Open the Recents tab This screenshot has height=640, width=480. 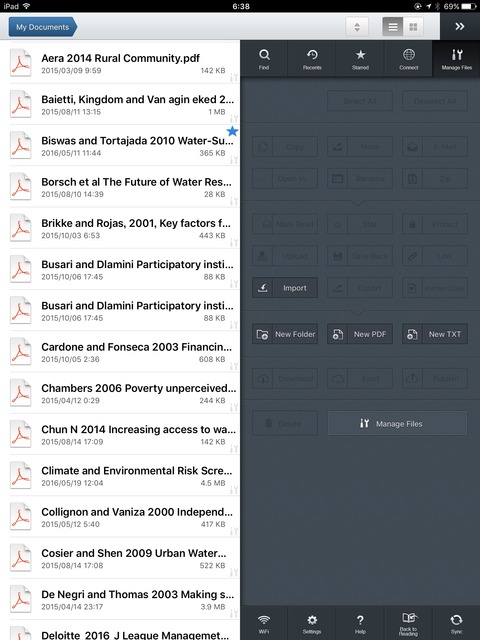pyautogui.click(x=312, y=59)
